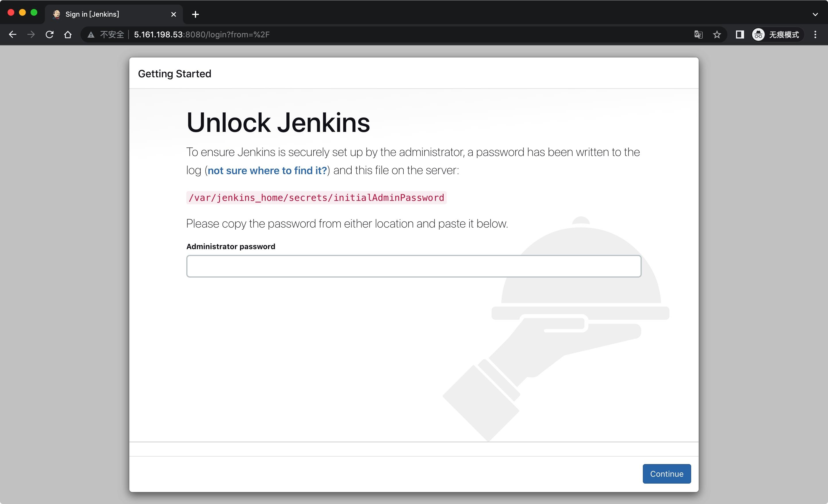Viewport: 828px width, 504px height.
Task: Click the forward navigation arrow
Action: pos(31,34)
